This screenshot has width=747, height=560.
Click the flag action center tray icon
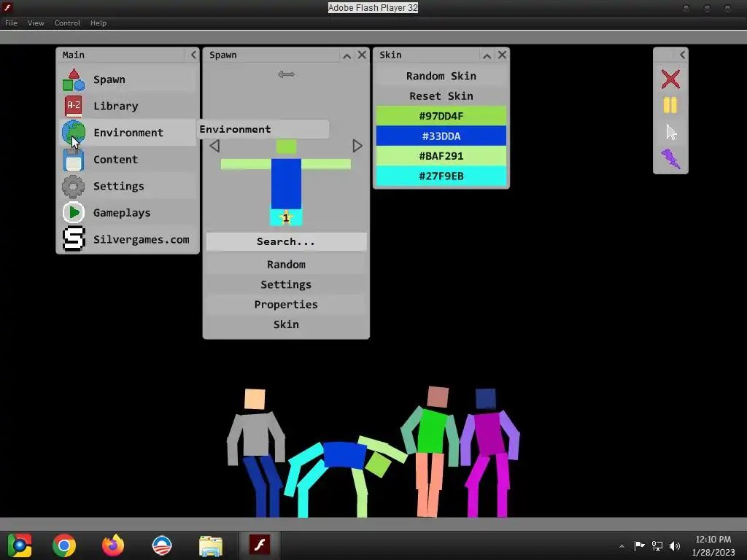click(639, 545)
